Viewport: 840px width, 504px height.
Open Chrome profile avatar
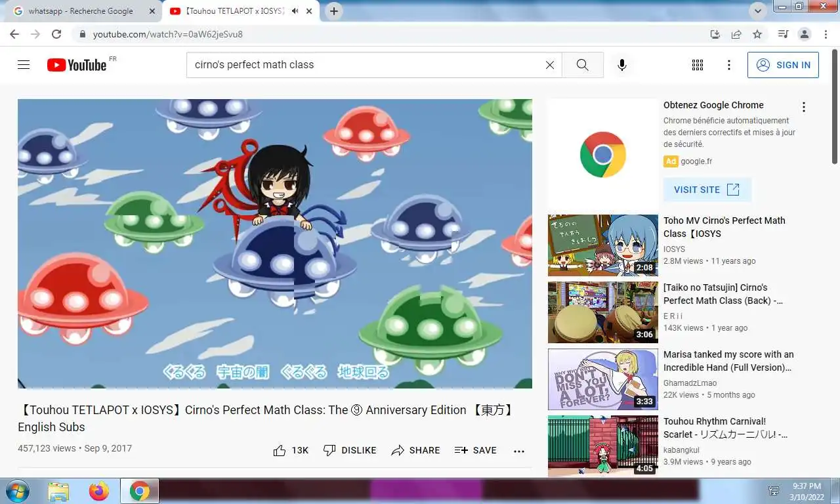coord(804,34)
